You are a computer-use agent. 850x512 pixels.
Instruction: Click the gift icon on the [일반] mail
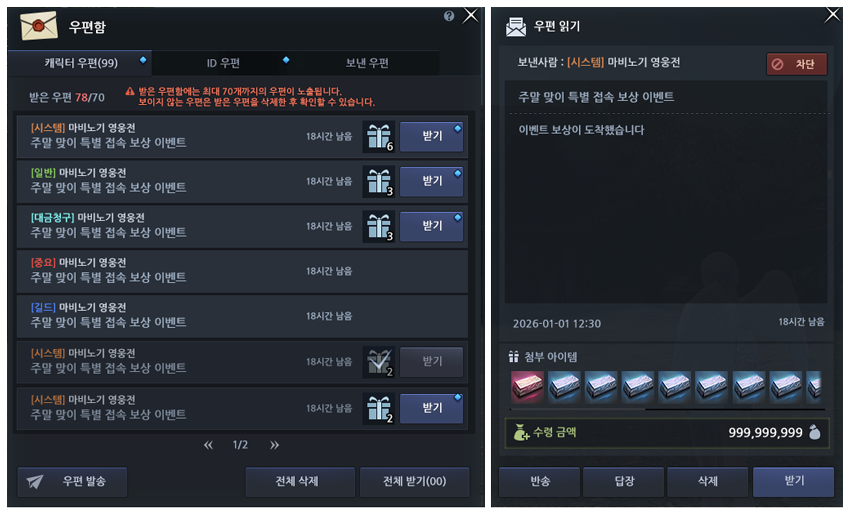[x=378, y=181]
